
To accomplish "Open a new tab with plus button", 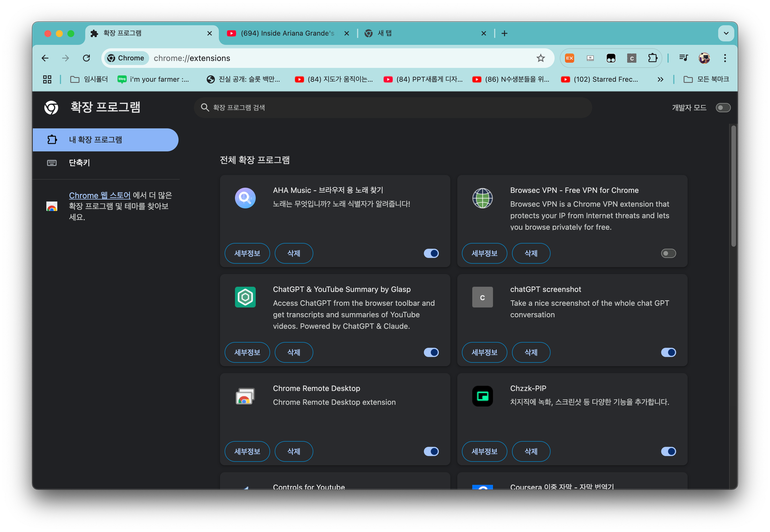I will (x=505, y=33).
